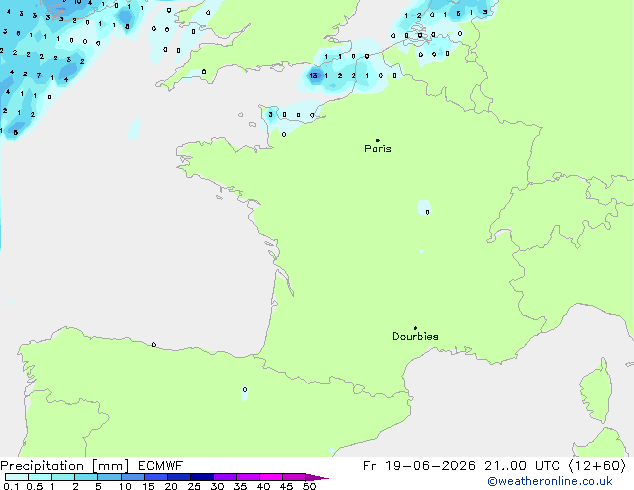Click the 21..00 UTC time text
Image resolution: width=634 pixels, height=490 pixels.
(522, 466)
